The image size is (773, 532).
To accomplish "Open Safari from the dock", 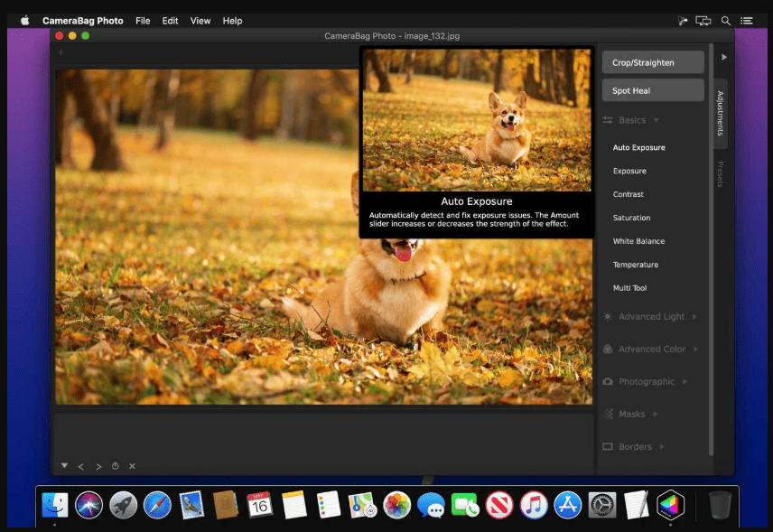I will pos(157,505).
